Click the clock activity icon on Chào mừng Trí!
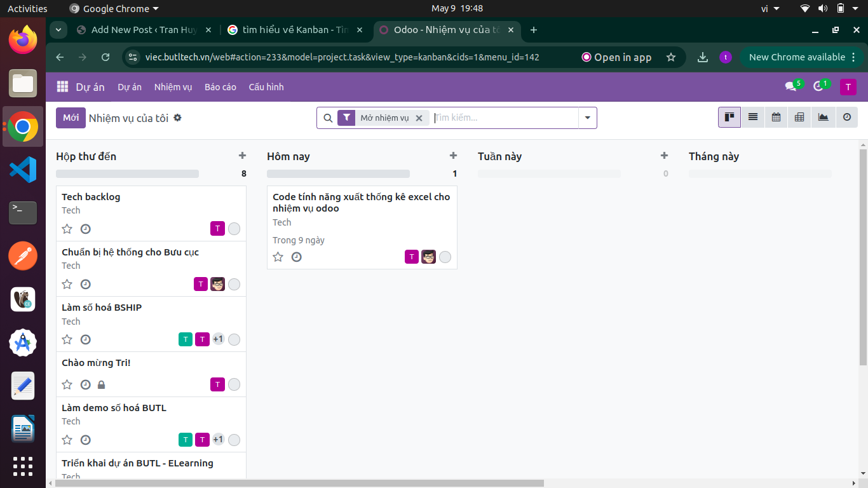The width and height of the screenshot is (868, 488). click(x=85, y=384)
